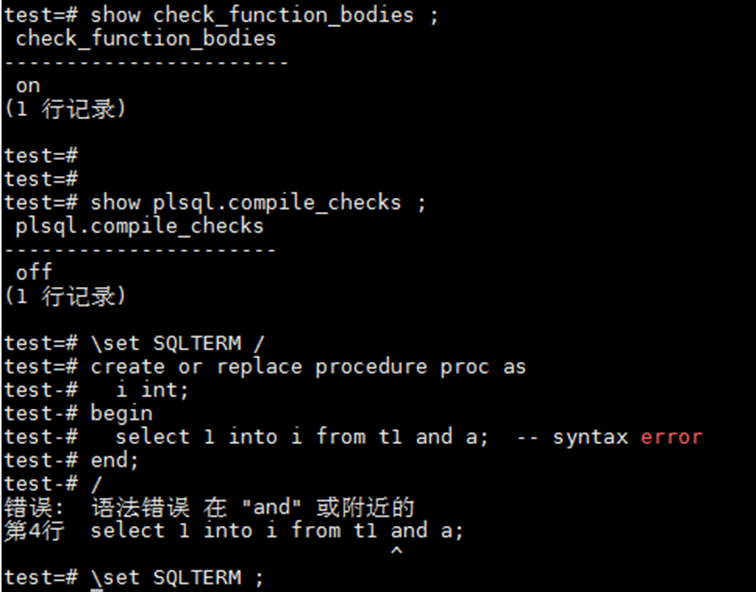This screenshot has width=756, height=592.
Task: Click the "off" result value
Action: click(x=33, y=272)
